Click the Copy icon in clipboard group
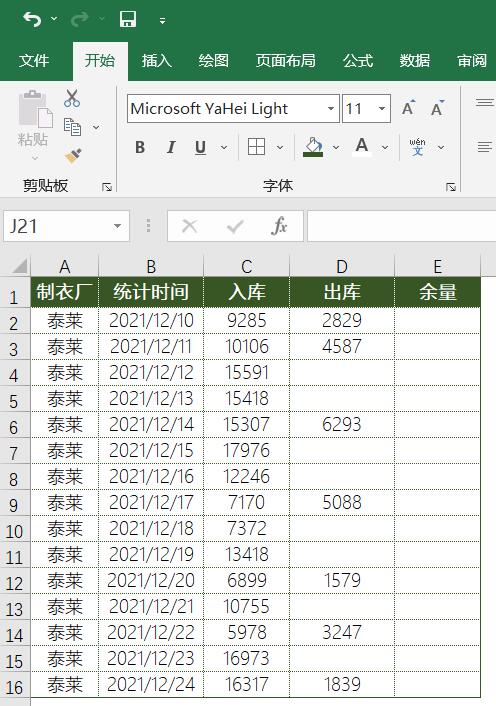The height and width of the screenshot is (706, 496). pyautogui.click(x=72, y=127)
